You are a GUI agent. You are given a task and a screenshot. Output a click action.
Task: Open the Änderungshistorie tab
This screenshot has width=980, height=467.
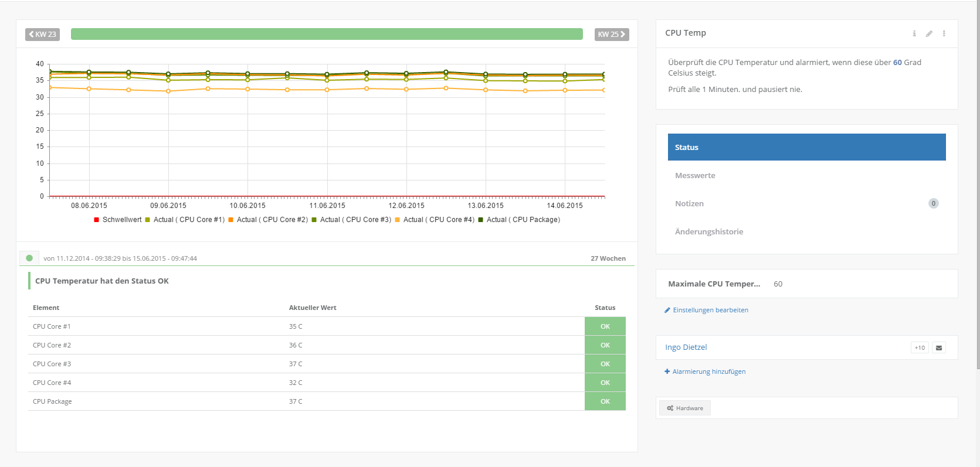[x=708, y=231]
